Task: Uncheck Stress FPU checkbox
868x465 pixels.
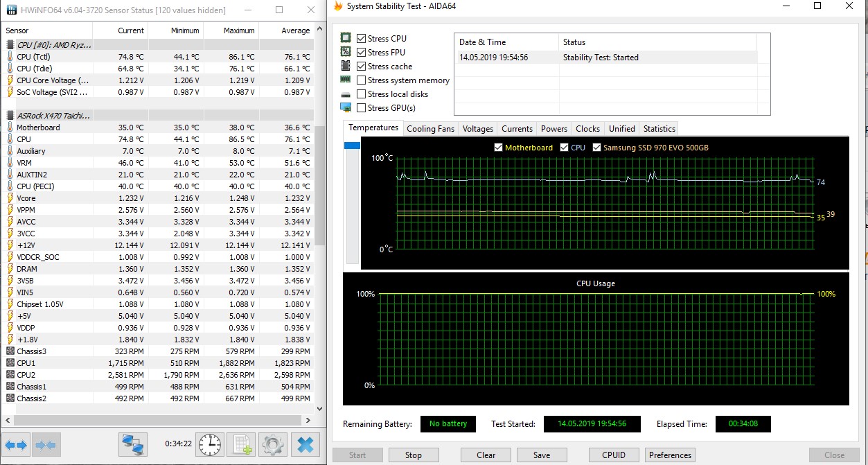Action: [361, 52]
